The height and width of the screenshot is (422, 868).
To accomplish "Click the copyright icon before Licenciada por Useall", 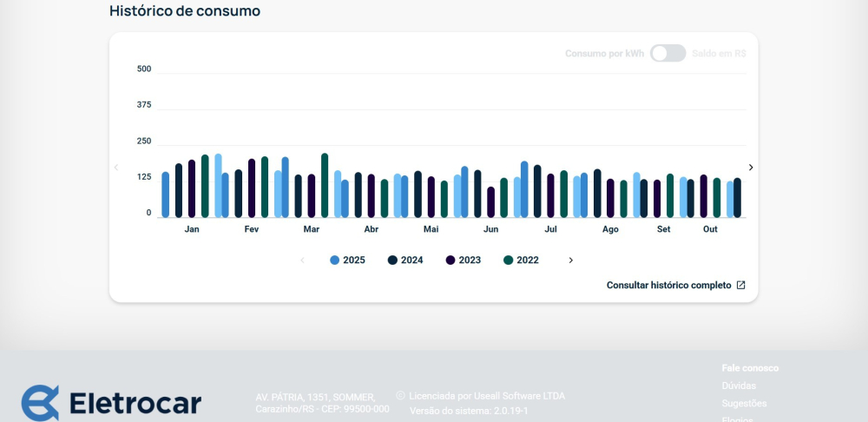I will [x=400, y=395].
